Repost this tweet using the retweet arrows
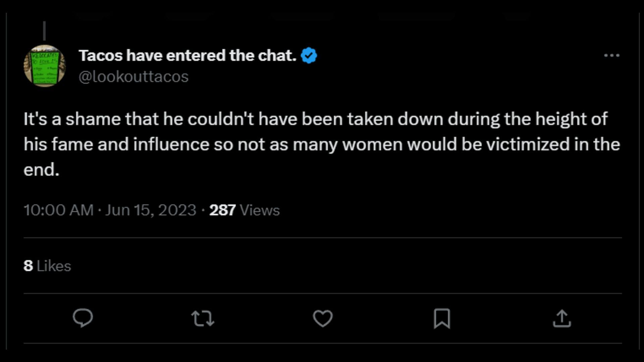Screen dimensions: 644x362 (203, 318)
